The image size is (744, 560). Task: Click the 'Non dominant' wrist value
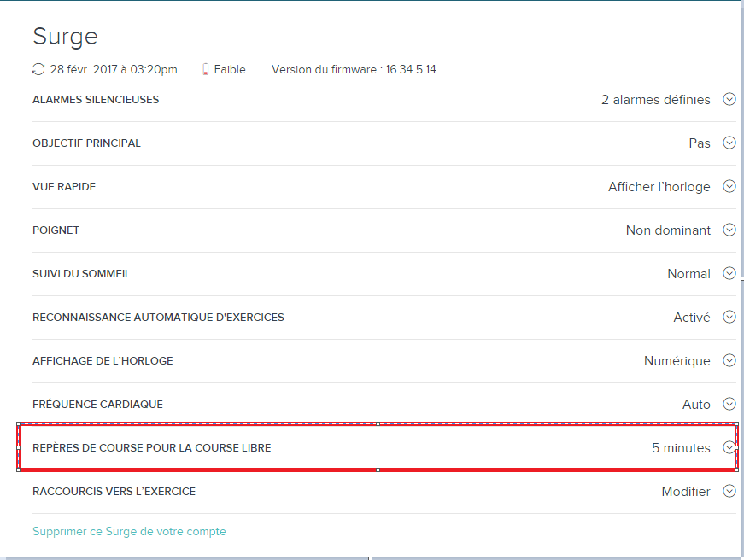668,230
